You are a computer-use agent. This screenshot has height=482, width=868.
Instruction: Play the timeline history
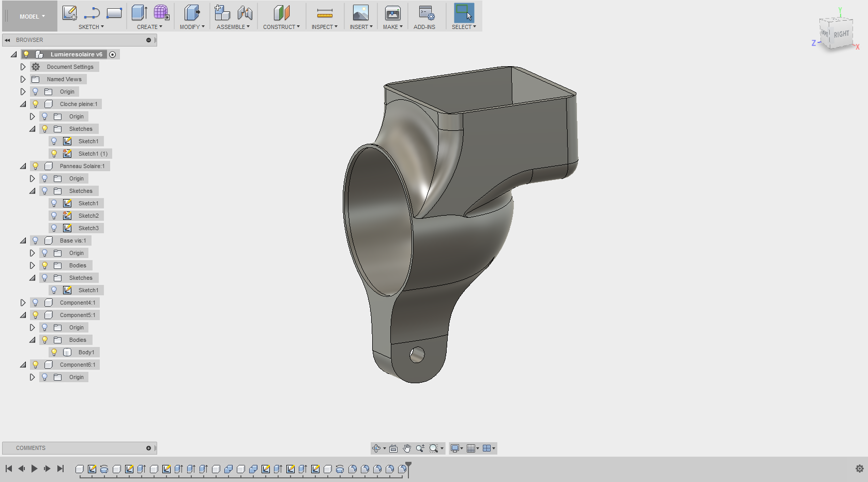point(34,469)
